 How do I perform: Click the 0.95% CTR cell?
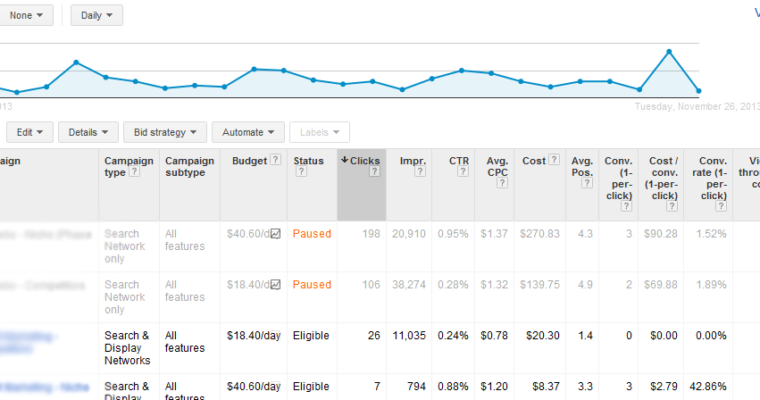[453, 234]
